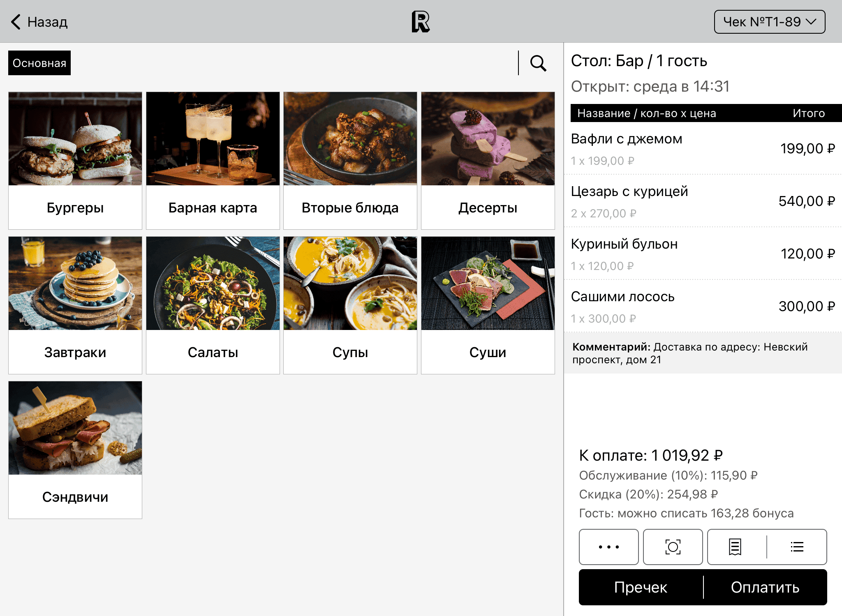Click the delivery comment on the order

pyautogui.click(x=703, y=353)
